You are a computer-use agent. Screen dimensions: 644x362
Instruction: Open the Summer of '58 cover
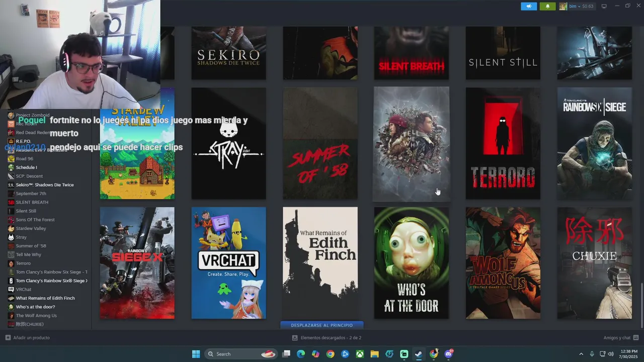pyautogui.click(x=320, y=143)
